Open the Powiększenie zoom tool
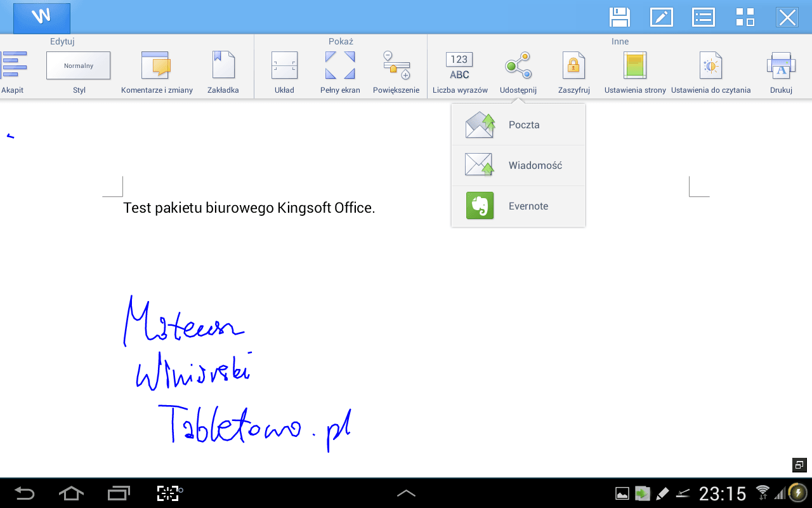Viewport: 812px width, 508px height. pyautogui.click(x=396, y=72)
